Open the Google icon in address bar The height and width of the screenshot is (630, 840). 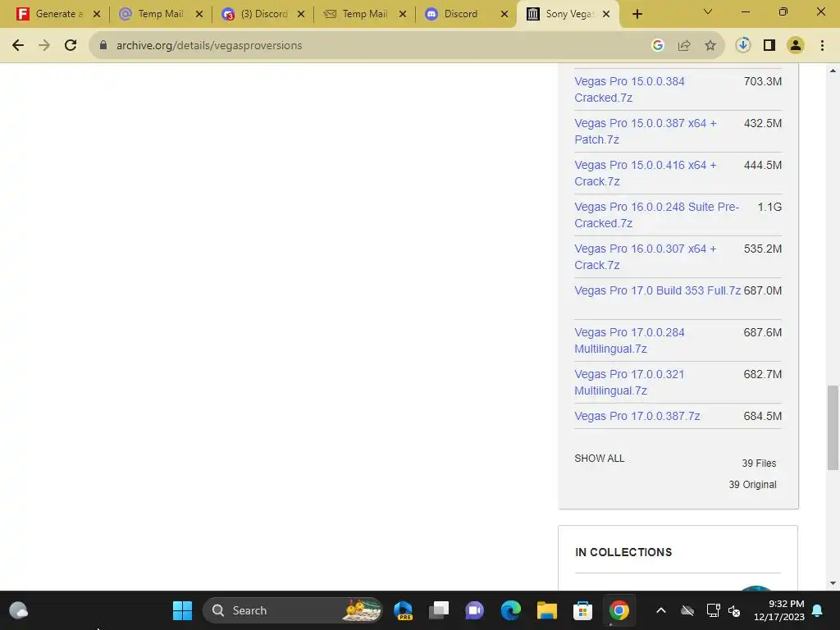click(x=657, y=46)
